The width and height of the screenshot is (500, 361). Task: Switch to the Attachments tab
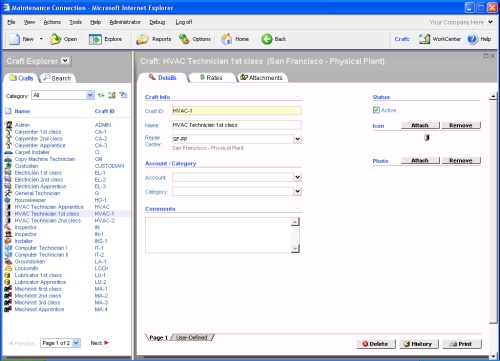click(262, 77)
